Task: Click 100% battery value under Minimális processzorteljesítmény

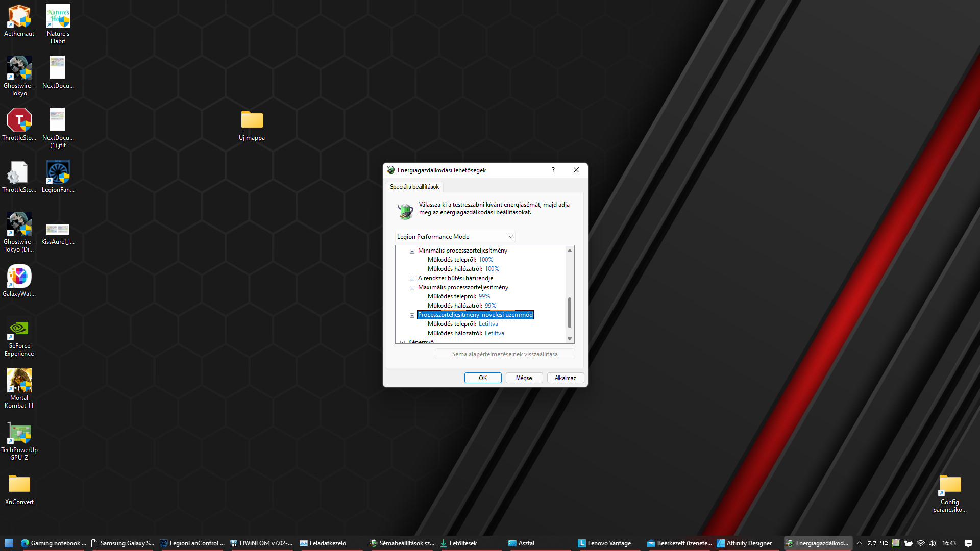Action: click(x=486, y=260)
